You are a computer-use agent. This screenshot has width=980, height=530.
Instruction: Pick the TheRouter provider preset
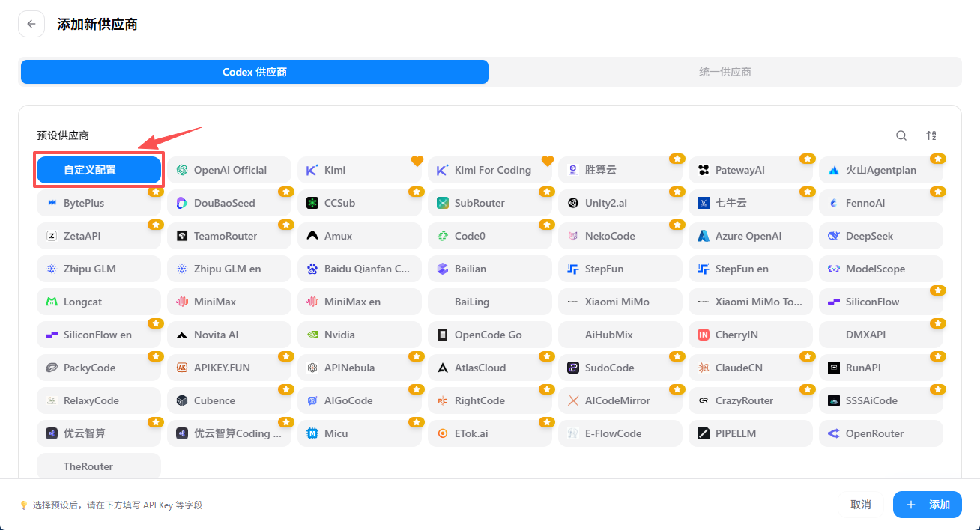tap(99, 466)
